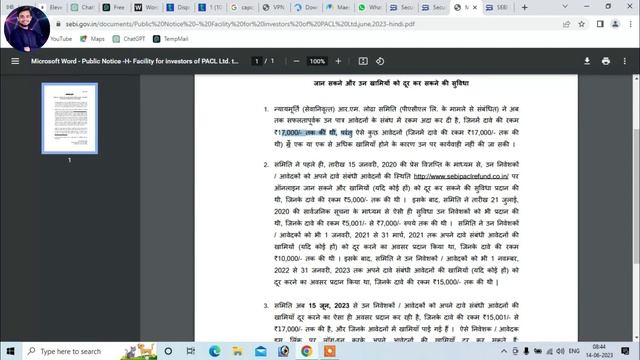The width and height of the screenshot is (640, 360).
Task: Click the URL in the address bar
Action: (240, 24)
